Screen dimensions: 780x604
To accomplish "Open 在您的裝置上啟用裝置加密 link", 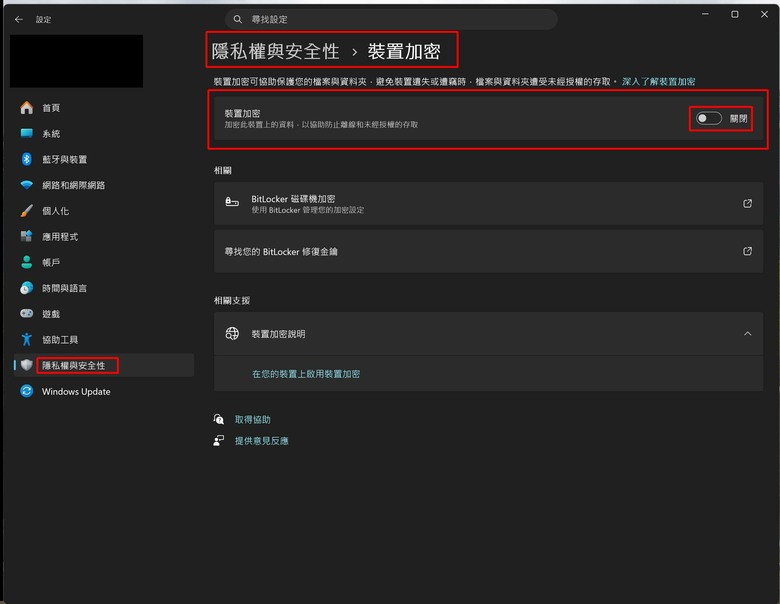I will point(306,374).
